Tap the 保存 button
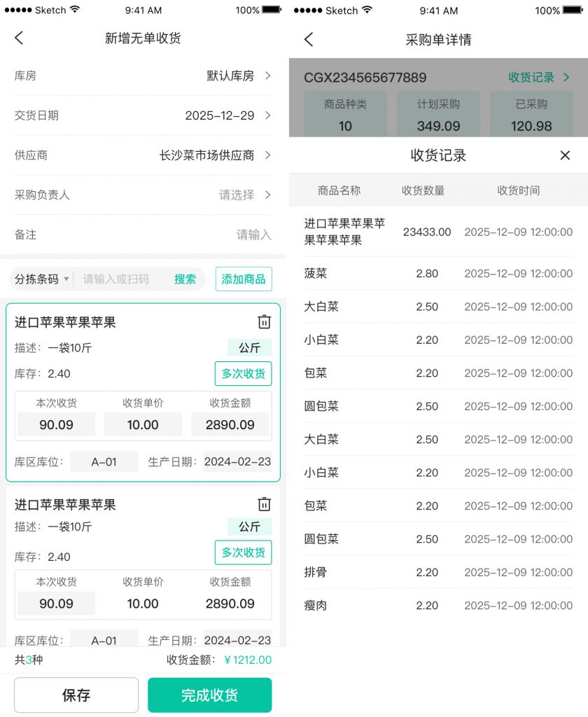The height and width of the screenshot is (717, 588). tap(76, 695)
